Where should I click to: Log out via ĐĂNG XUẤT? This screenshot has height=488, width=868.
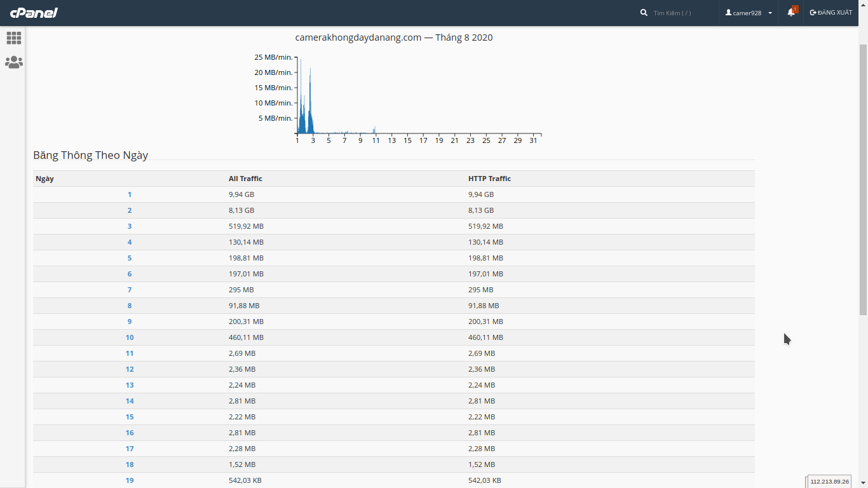click(x=831, y=13)
